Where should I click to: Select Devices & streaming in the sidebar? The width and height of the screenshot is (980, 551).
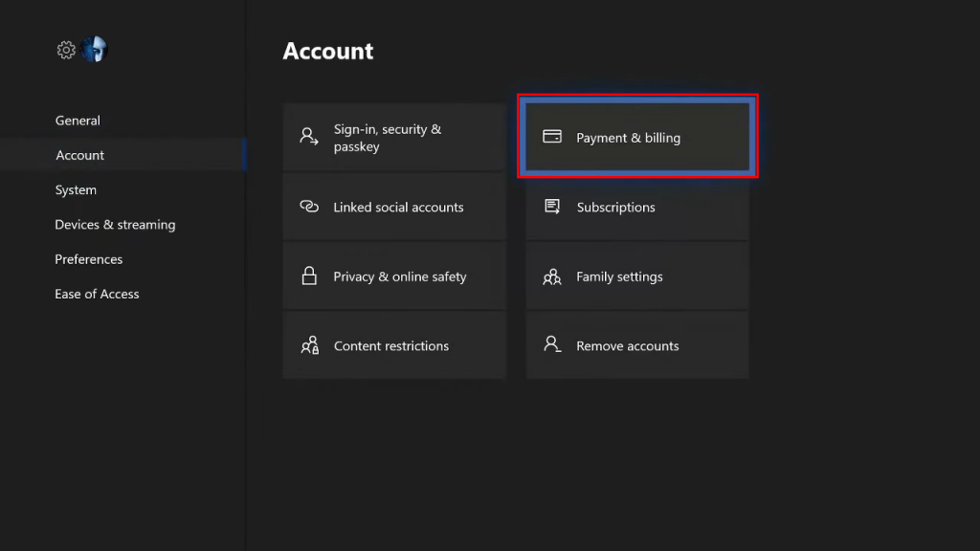[115, 224]
